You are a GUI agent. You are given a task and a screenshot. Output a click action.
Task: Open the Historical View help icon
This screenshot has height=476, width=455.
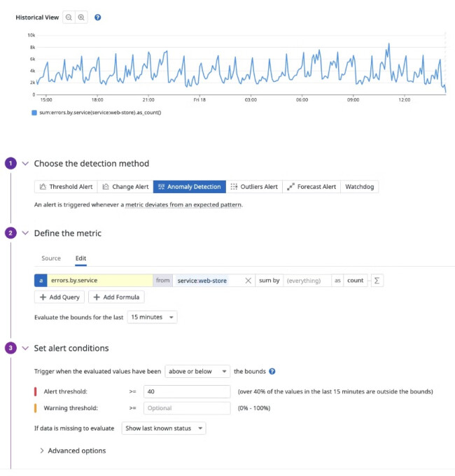pos(97,17)
